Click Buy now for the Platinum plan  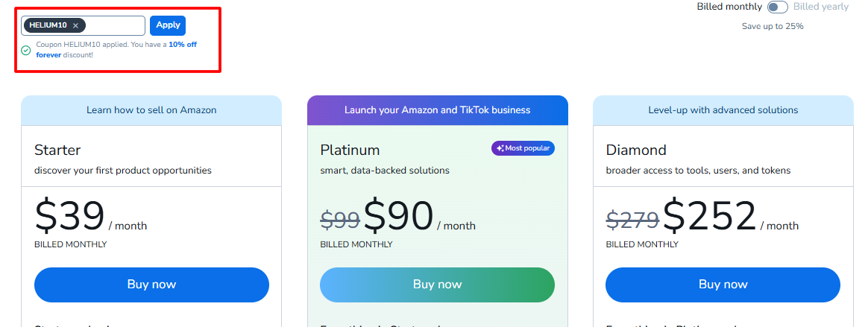pyautogui.click(x=437, y=285)
